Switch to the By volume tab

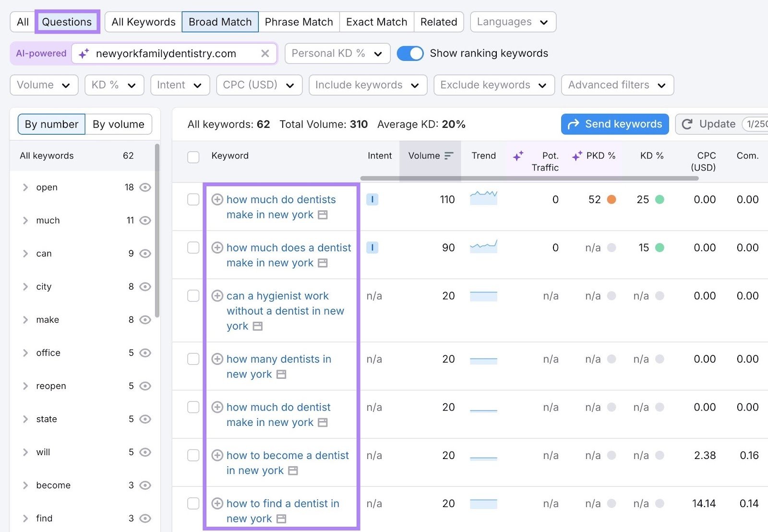pyautogui.click(x=119, y=124)
